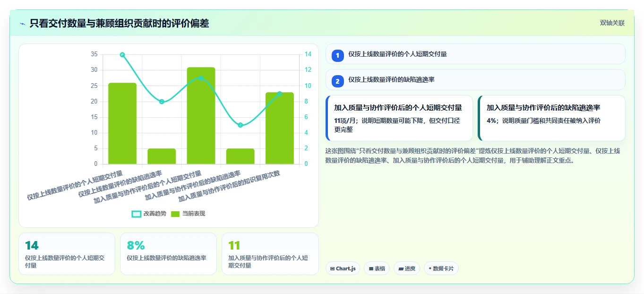
Task: Click the chart description paragraph text
Action: coord(473,156)
